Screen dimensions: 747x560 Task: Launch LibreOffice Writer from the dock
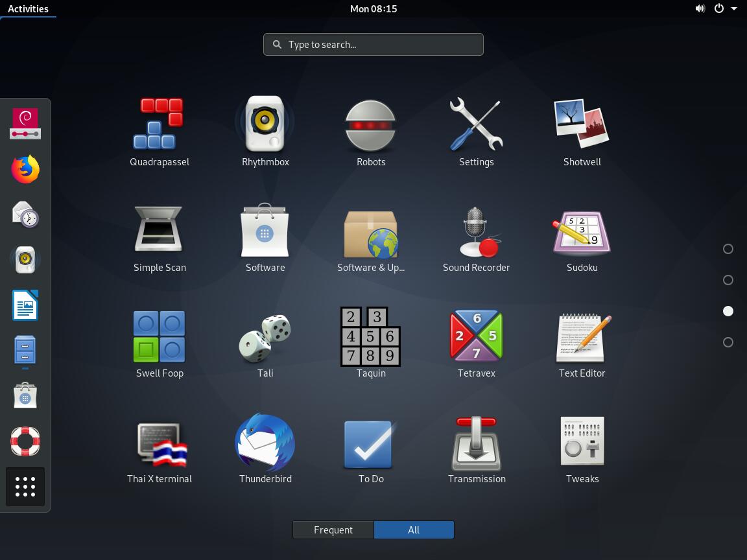coord(25,305)
